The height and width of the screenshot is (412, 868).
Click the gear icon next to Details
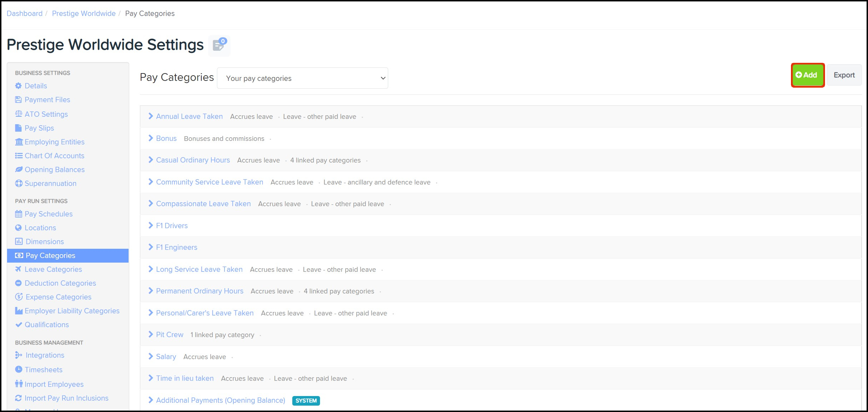tap(18, 86)
